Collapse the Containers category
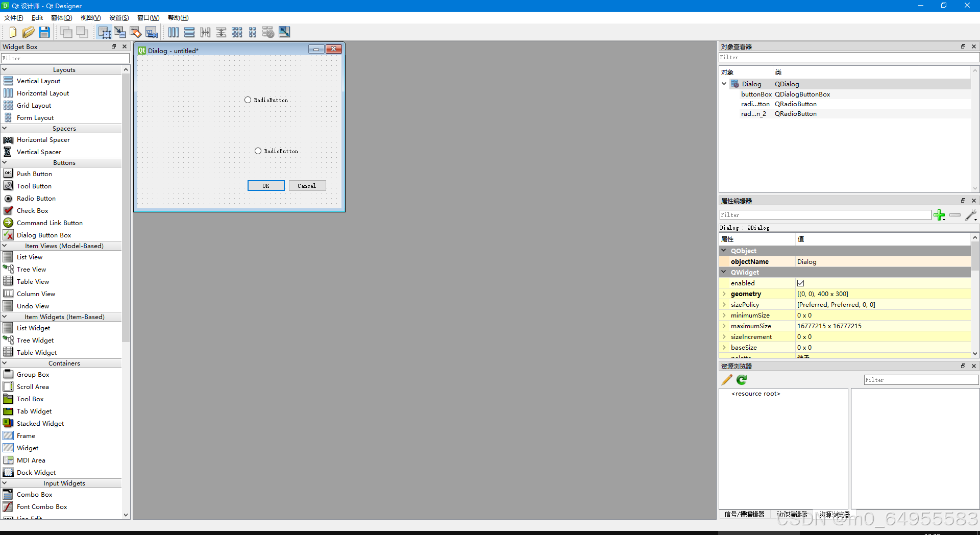 5,363
